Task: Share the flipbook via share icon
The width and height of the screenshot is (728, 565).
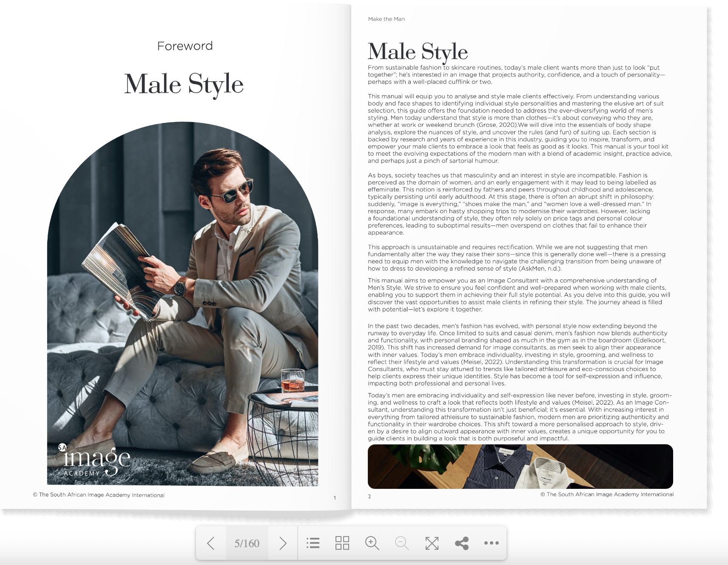Action: tap(462, 543)
